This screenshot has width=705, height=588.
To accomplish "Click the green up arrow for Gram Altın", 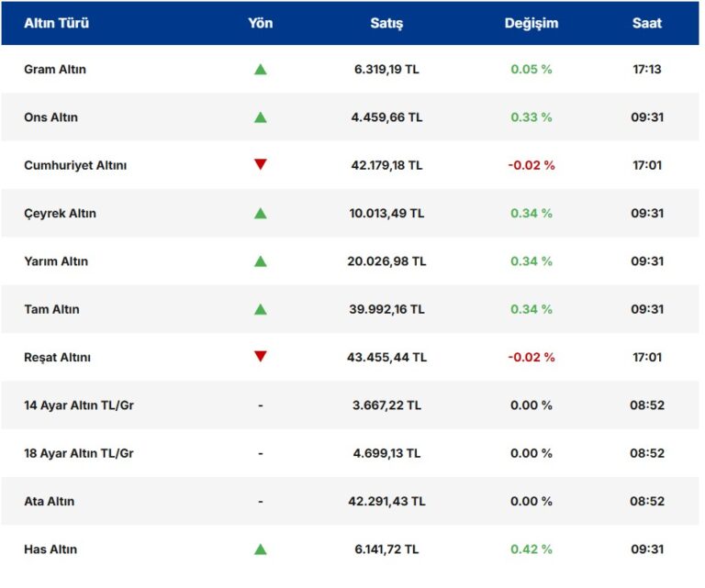I will pos(261,70).
